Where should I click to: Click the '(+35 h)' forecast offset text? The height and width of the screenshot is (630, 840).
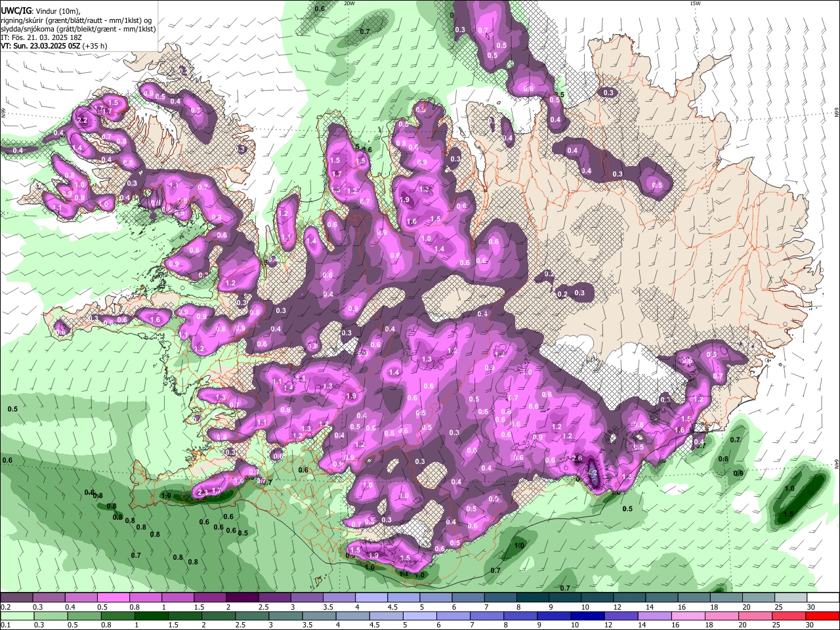(95, 46)
